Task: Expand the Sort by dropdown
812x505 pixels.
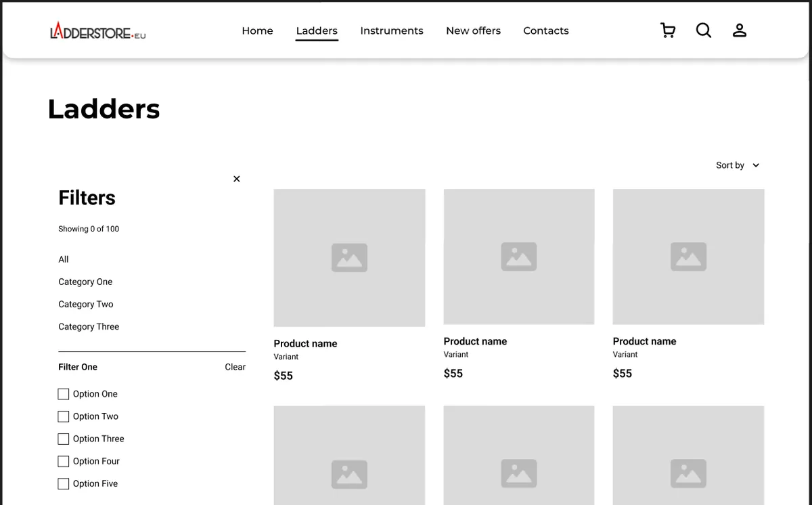Action: 738,165
